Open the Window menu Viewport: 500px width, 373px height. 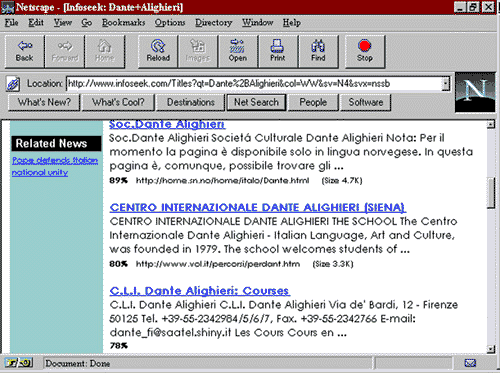258,23
